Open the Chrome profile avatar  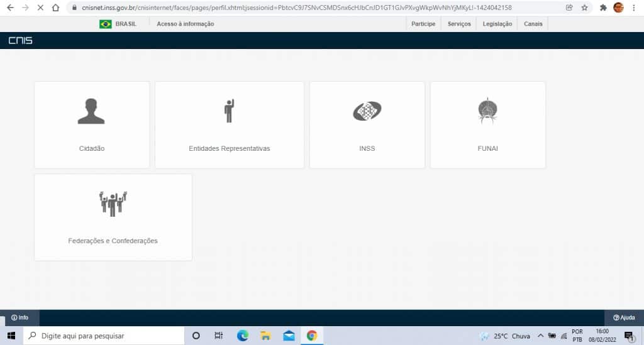click(x=619, y=8)
